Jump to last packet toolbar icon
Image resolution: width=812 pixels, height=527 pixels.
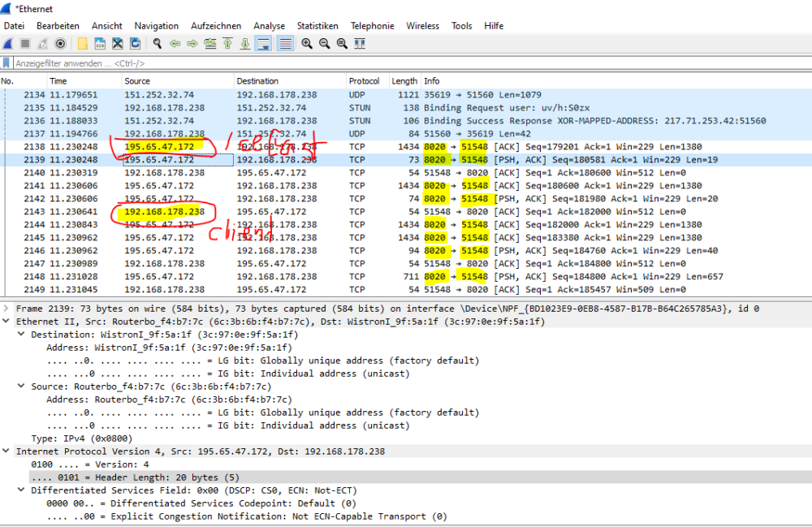tap(245, 44)
